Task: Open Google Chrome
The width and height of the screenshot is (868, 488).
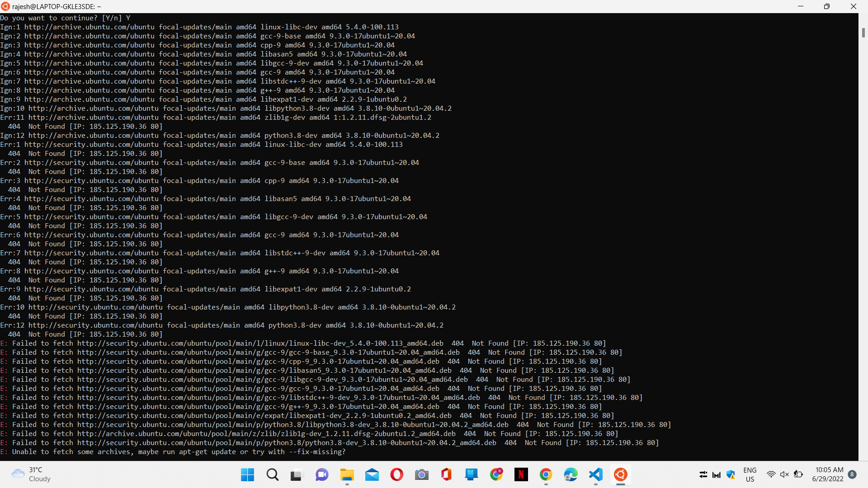Action: [546, 474]
